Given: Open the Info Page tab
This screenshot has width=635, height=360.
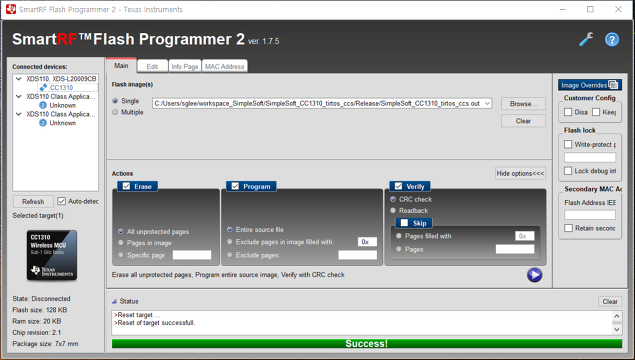Looking at the screenshot, I should click(x=185, y=66).
